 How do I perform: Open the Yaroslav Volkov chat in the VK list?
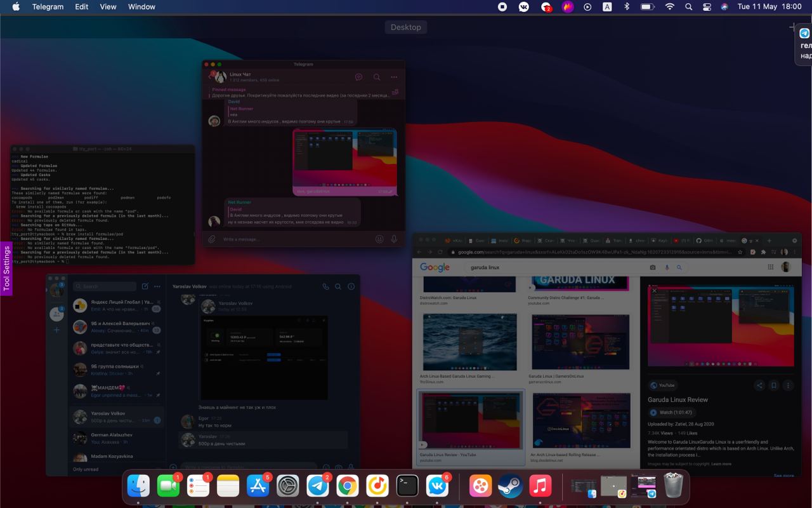[x=117, y=417]
